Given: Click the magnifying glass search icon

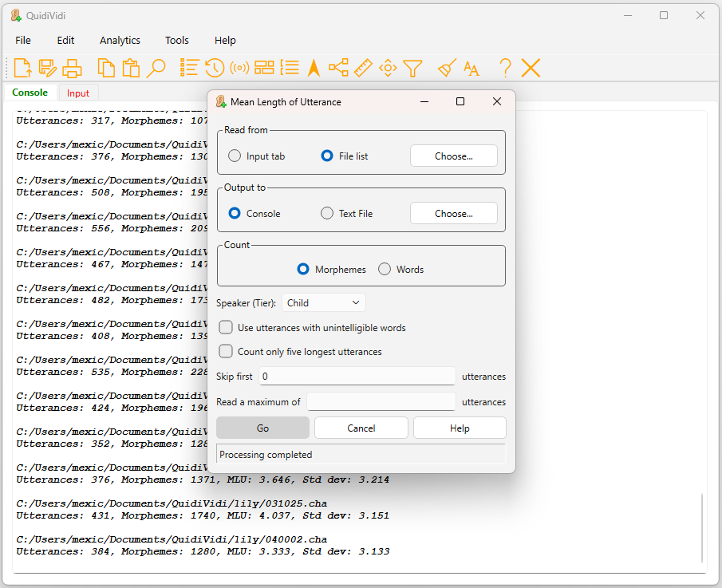Looking at the screenshot, I should coord(156,68).
